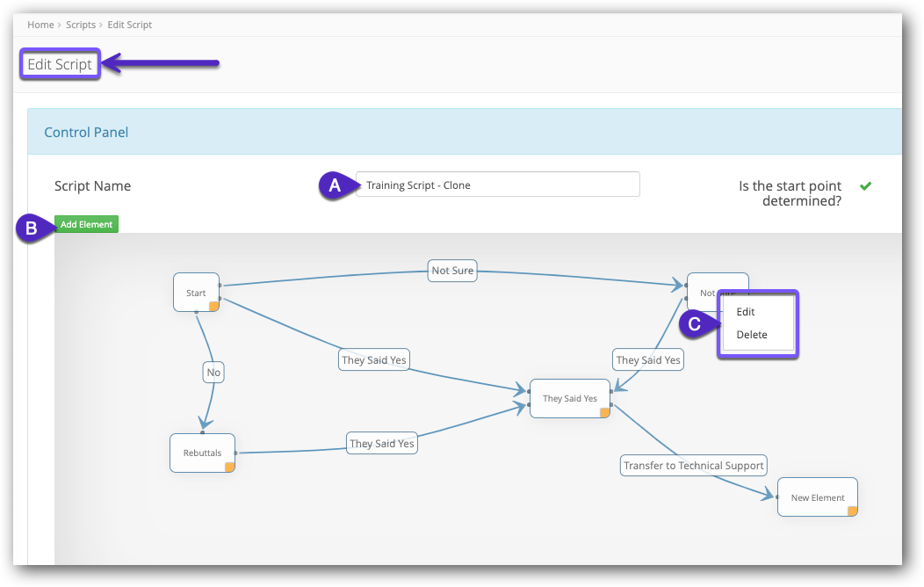Click the orange corner icon on Rebuttals node
The image size is (924, 587).
point(229,467)
